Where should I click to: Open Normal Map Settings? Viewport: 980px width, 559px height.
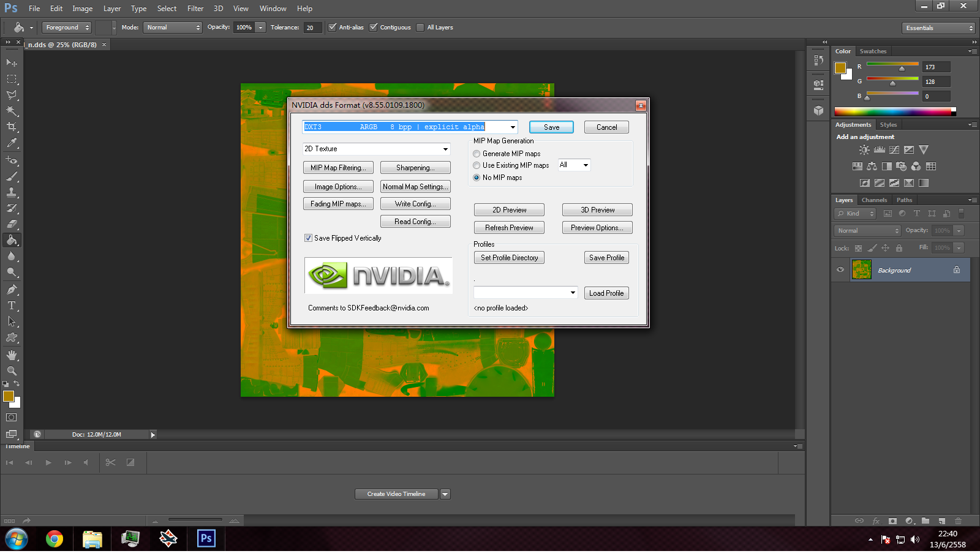(x=415, y=187)
